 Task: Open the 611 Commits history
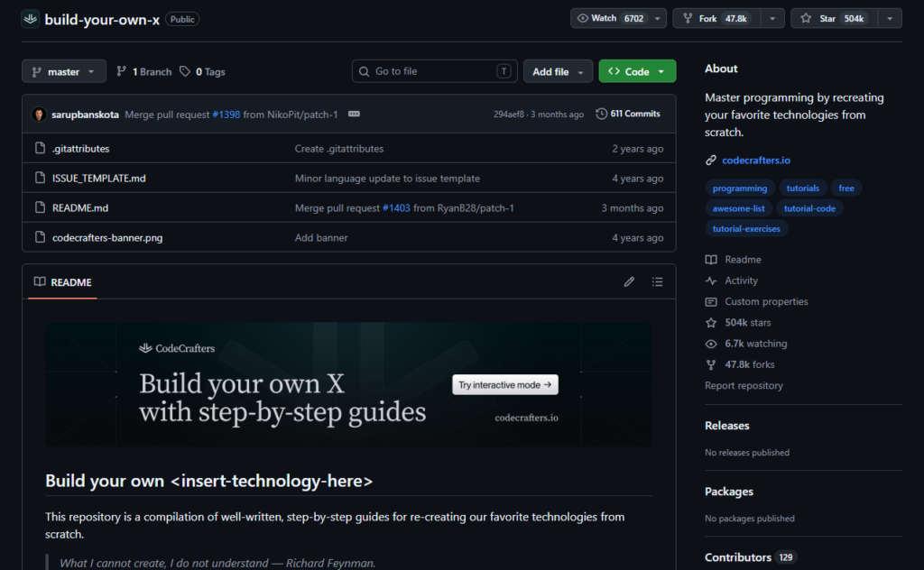[x=628, y=114]
